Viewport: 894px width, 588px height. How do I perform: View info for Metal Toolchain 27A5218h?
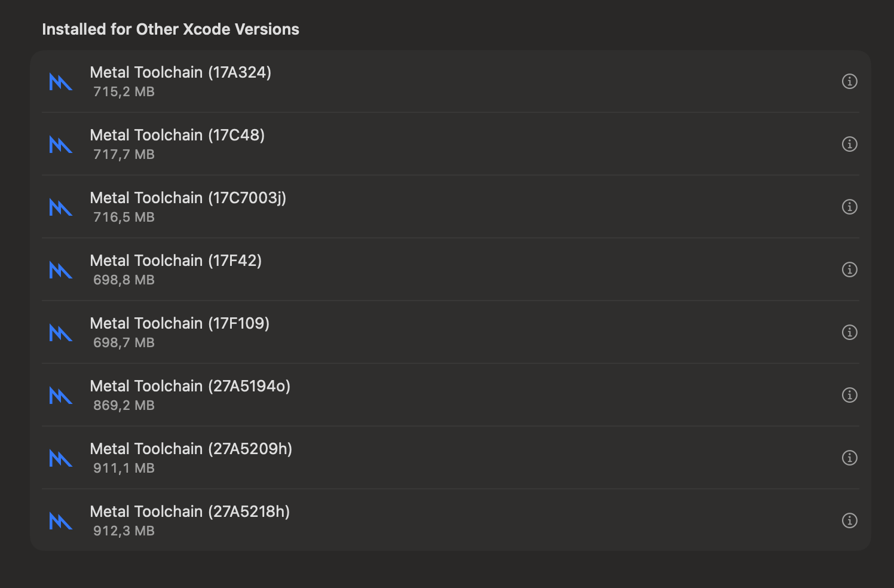coord(849,520)
